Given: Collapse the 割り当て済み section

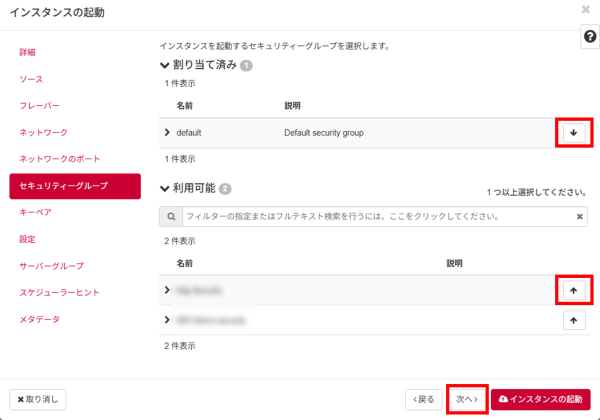Looking at the screenshot, I should click(165, 66).
